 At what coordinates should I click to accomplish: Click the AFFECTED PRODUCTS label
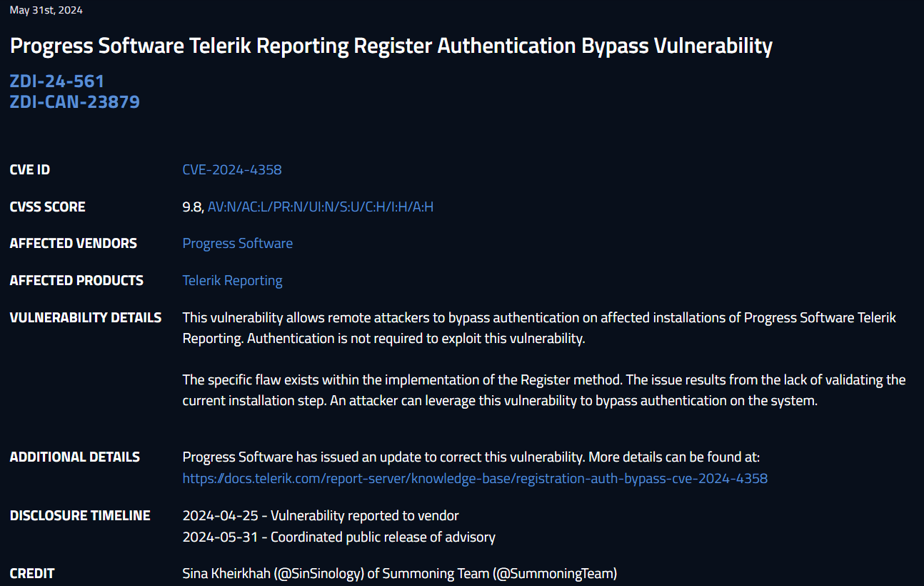pos(76,281)
